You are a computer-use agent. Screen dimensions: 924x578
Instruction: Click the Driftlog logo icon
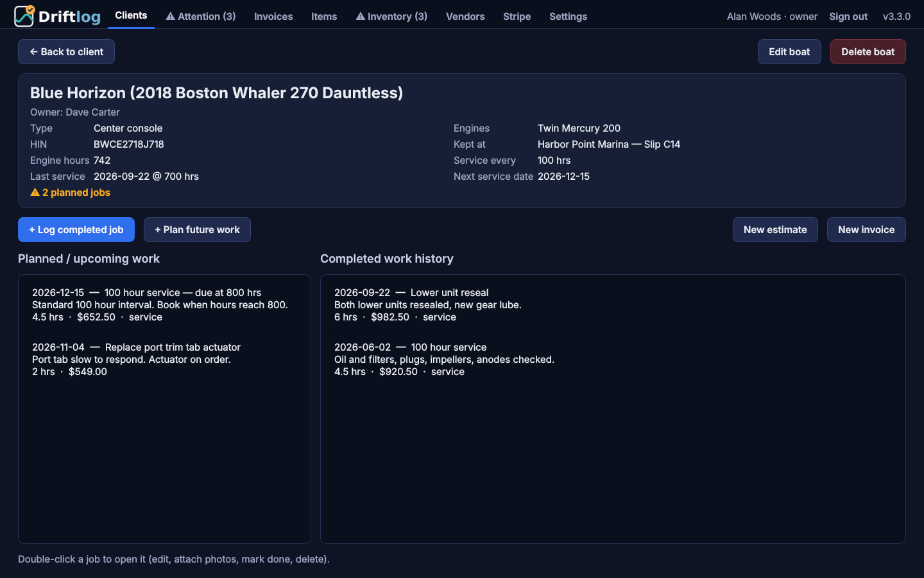pyautogui.click(x=24, y=16)
